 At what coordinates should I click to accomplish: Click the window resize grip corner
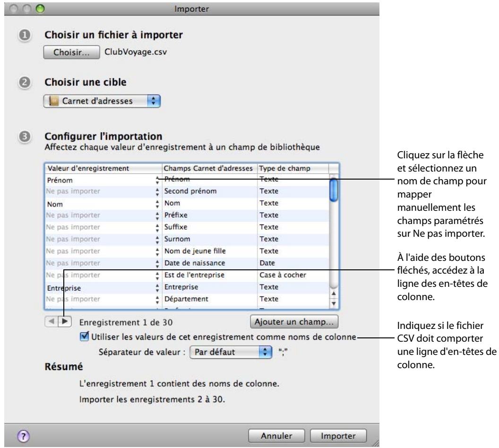[x=376, y=443]
